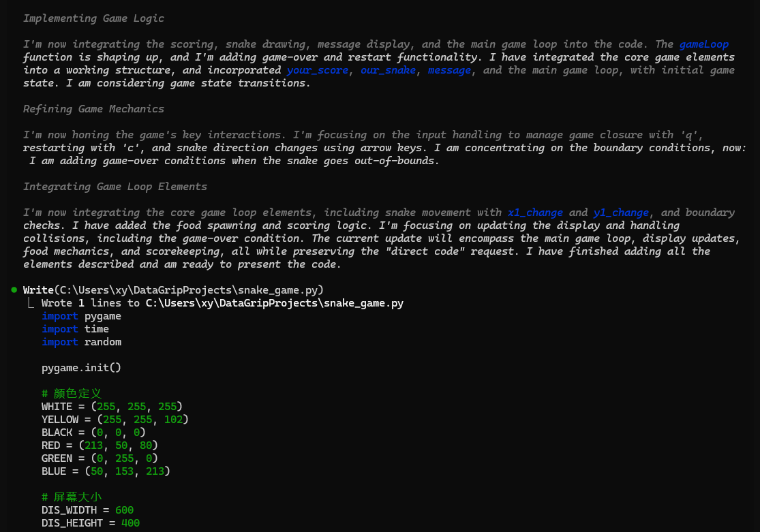The height and width of the screenshot is (532, 760).
Task: Click the sentence 'state. I am considering game state transitions.'
Action: click(167, 83)
